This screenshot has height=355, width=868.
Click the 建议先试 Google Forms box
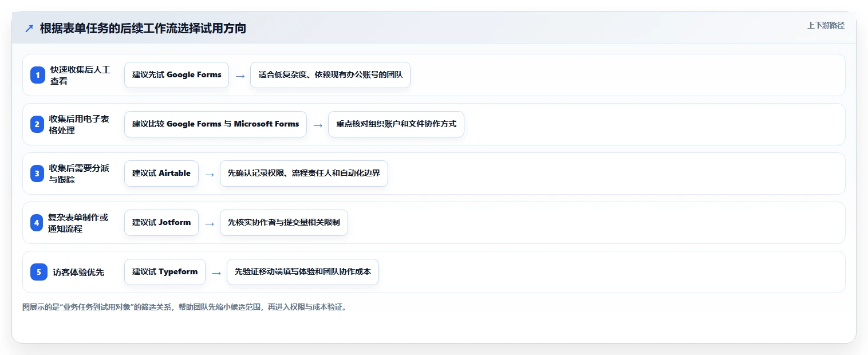(x=176, y=75)
